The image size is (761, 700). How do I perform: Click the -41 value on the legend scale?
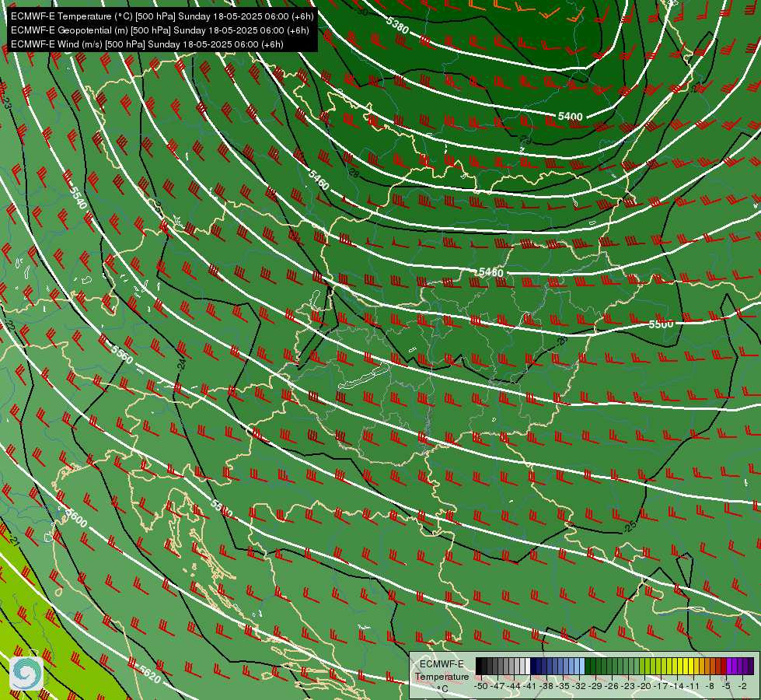530,686
